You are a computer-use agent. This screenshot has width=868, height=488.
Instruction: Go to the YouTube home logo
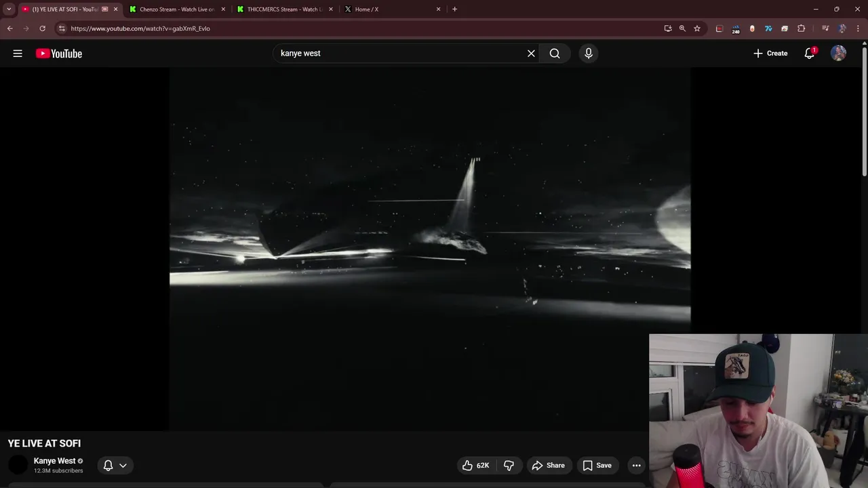(x=59, y=54)
